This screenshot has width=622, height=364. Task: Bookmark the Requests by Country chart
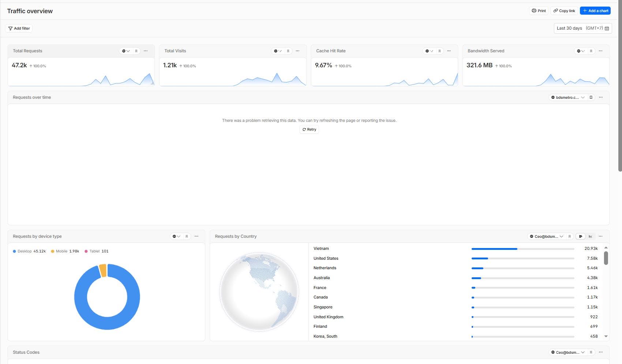pos(569,236)
